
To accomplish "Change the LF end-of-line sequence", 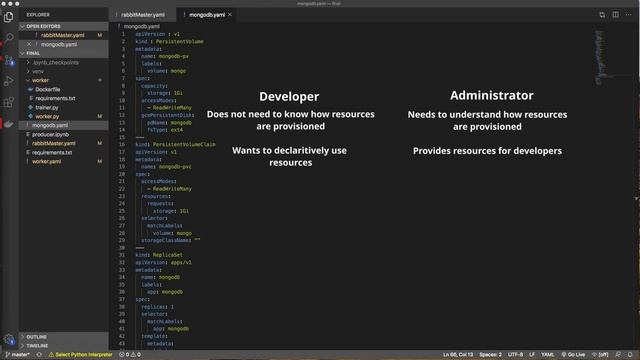I will click(532, 355).
